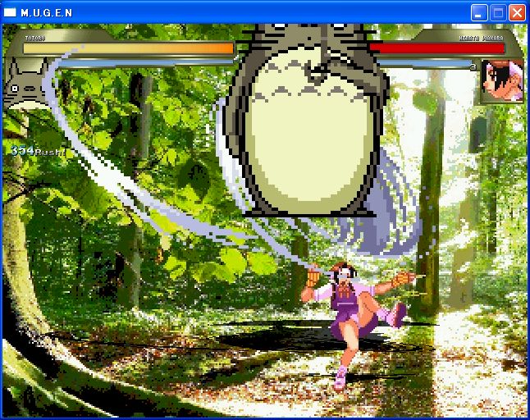Click the maximize button in title bar
The image size is (530, 420).
(x=498, y=13)
